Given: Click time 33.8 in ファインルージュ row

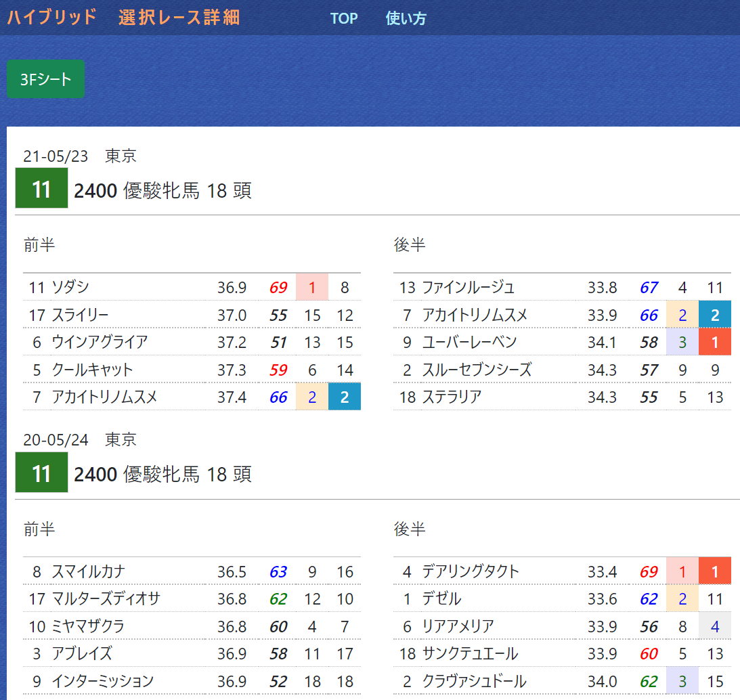Looking at the screenshot, I should click(x=602, y=287).
